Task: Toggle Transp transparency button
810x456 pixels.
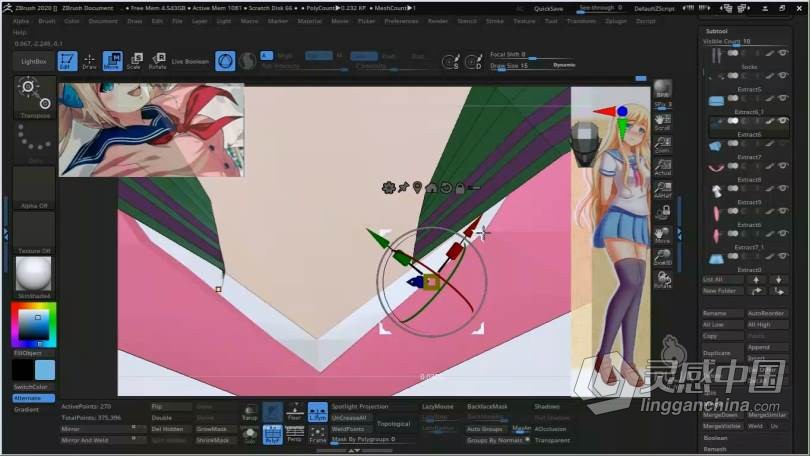Action: click(x=250, y=412)
